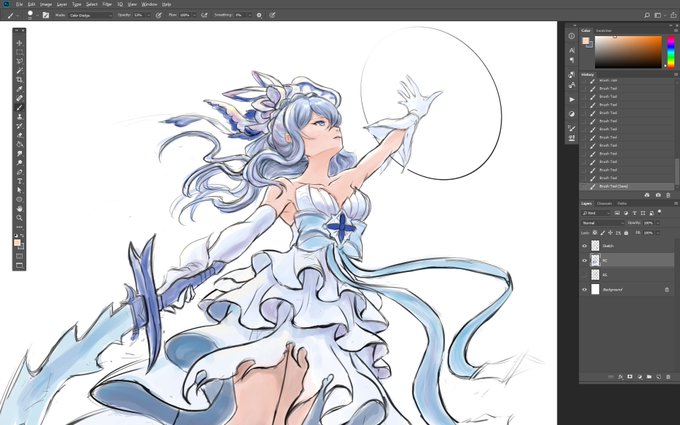Screen dimensions: 680x425
Task: Select the Healing Brush tool
Action: coord(19,98)
